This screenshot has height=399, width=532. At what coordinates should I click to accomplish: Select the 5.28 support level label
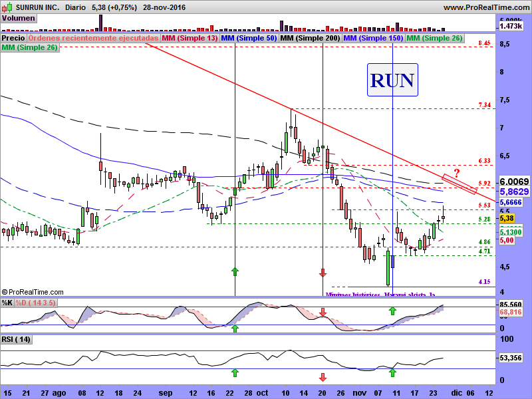coord(484,219)
